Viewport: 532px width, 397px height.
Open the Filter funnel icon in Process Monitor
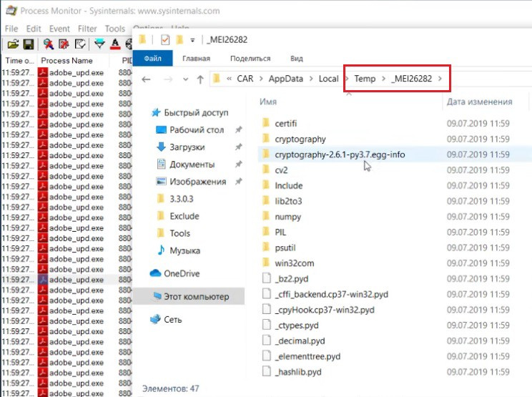(x=99, y=44)
